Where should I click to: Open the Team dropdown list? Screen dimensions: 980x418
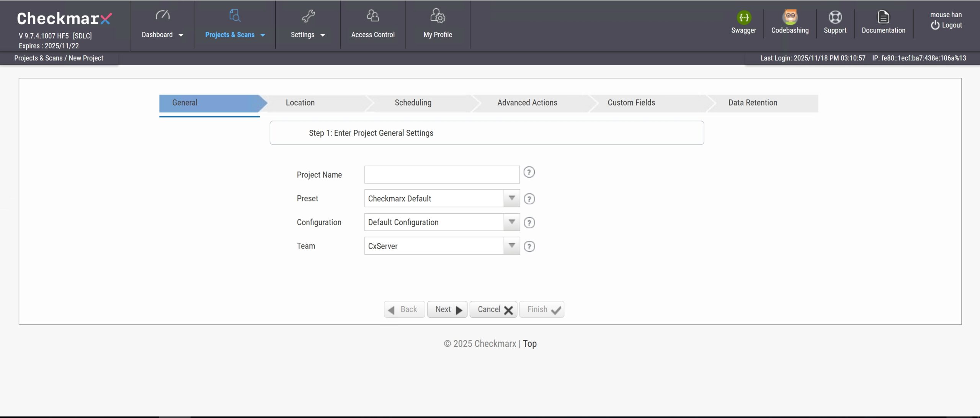511,246
